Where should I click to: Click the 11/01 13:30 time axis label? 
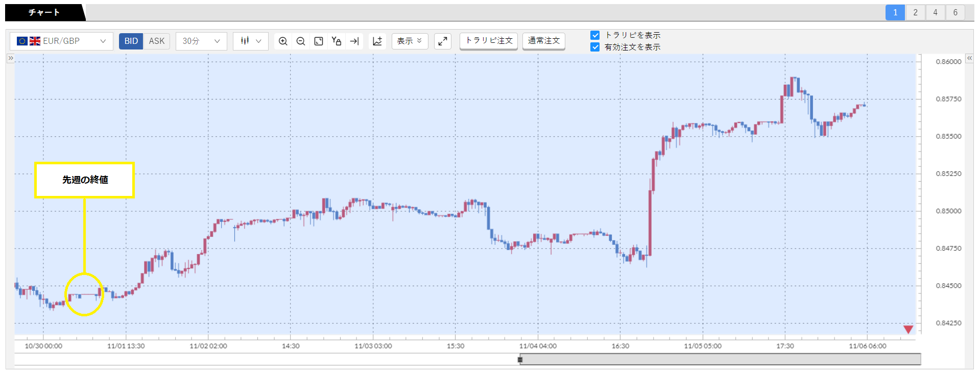[126, 346]
